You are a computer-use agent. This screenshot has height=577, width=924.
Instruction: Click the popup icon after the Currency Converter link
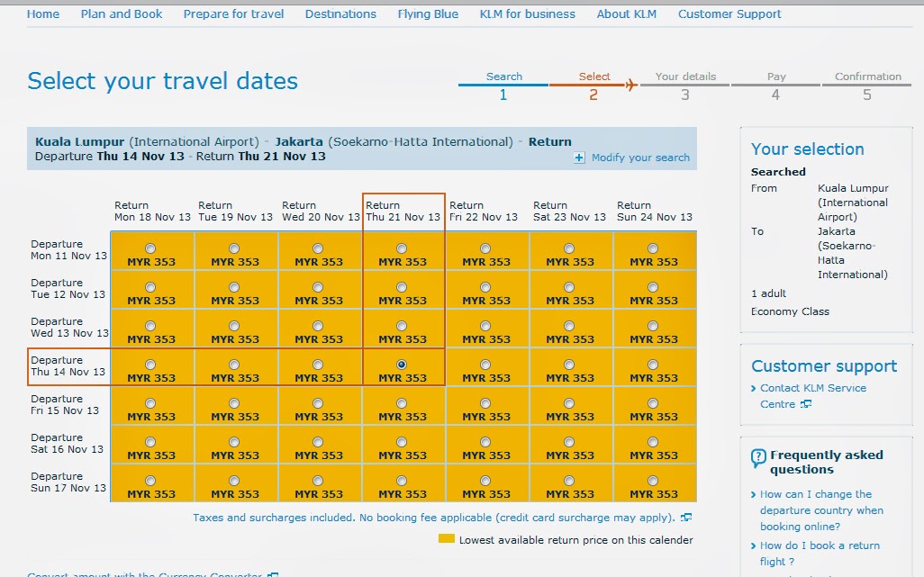(273, 574)
